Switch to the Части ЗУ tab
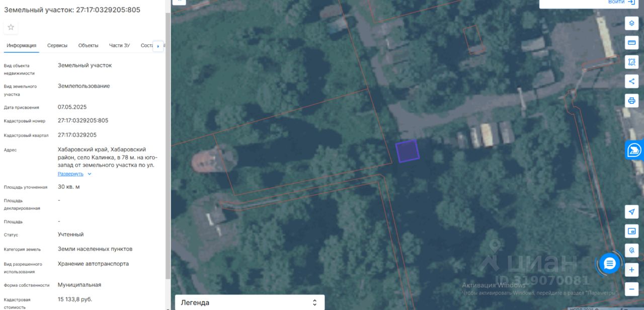The width and height of the screenshot is (644, 310). [x=119, y=45]
